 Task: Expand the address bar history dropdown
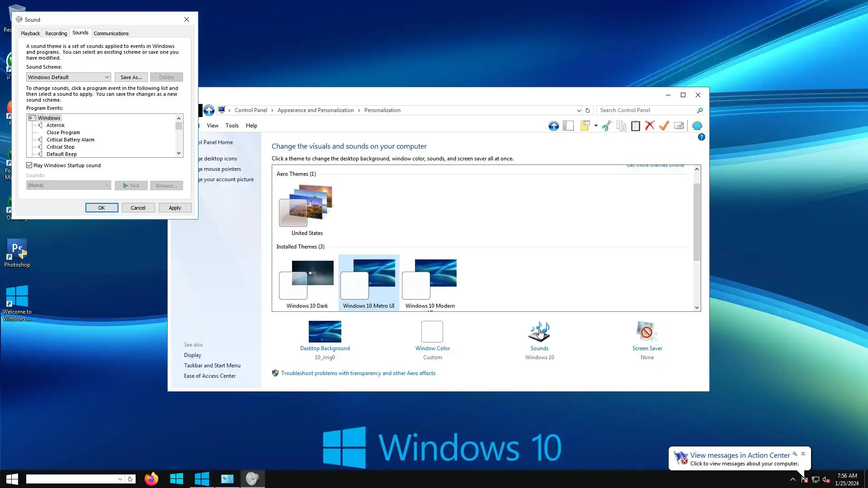[579, 110]
